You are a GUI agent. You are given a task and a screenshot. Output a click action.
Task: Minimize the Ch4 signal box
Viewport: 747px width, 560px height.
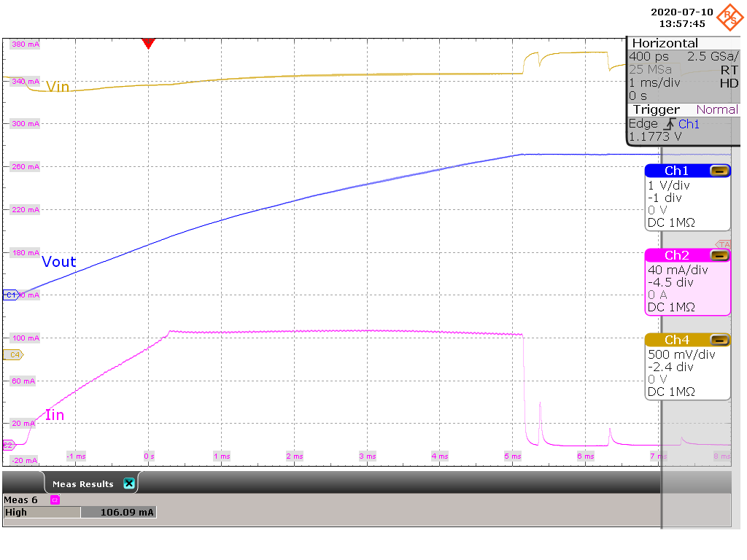point(721,339)
